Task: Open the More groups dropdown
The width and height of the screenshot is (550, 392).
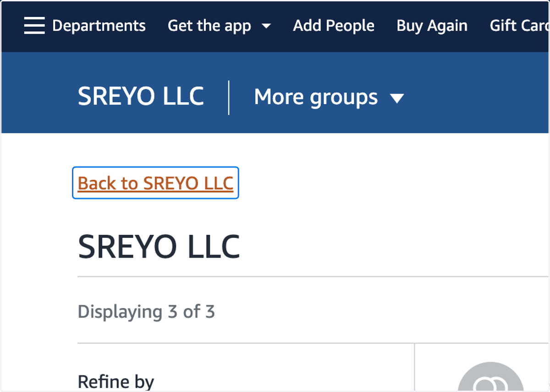Action: click(x=329, y=97)
